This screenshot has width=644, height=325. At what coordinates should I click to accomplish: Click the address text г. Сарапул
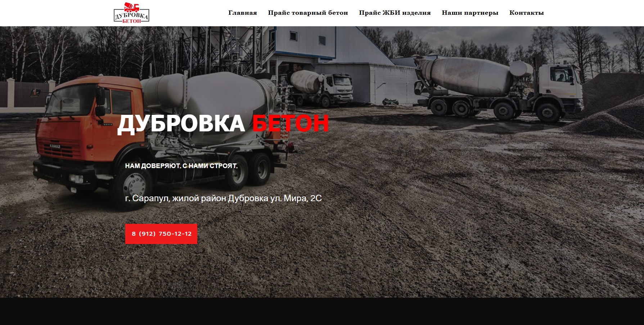[223, 198]
